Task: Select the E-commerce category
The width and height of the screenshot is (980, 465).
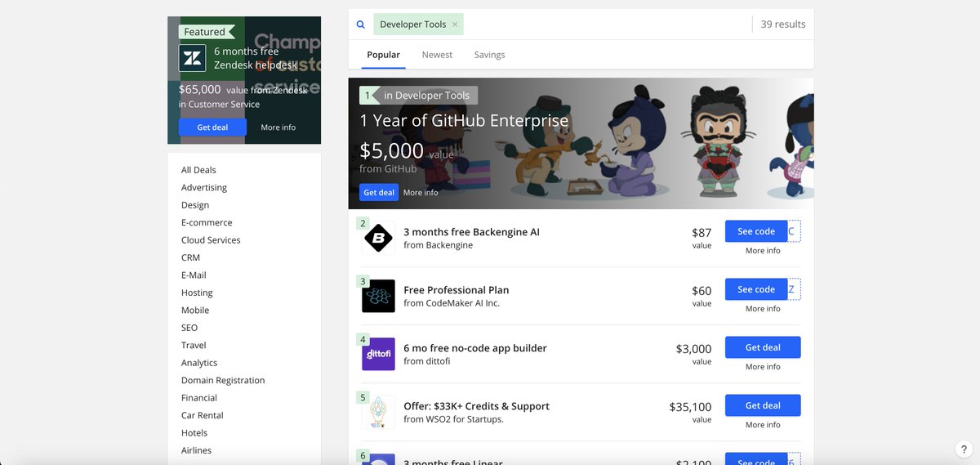Action: coord(207,222)
